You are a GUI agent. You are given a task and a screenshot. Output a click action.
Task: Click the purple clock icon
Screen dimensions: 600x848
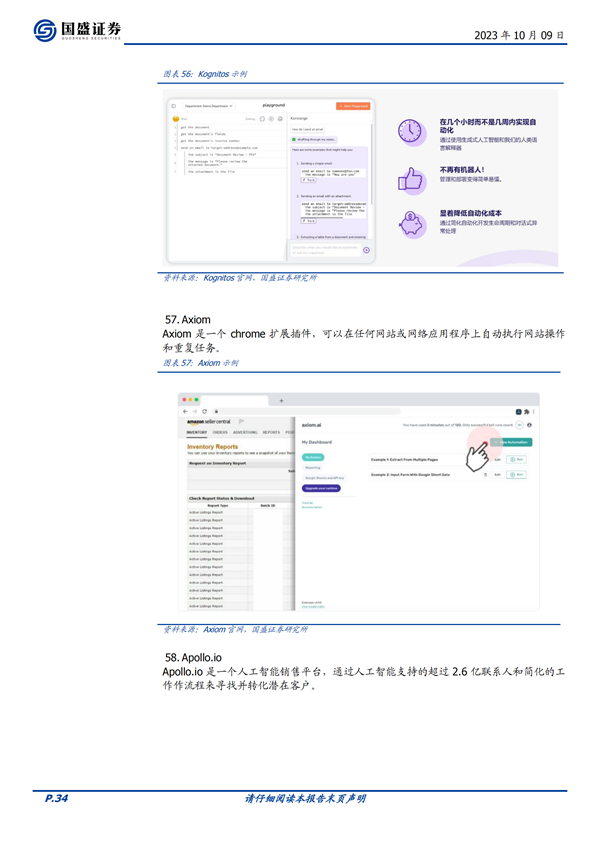click(x=411, y=132)
